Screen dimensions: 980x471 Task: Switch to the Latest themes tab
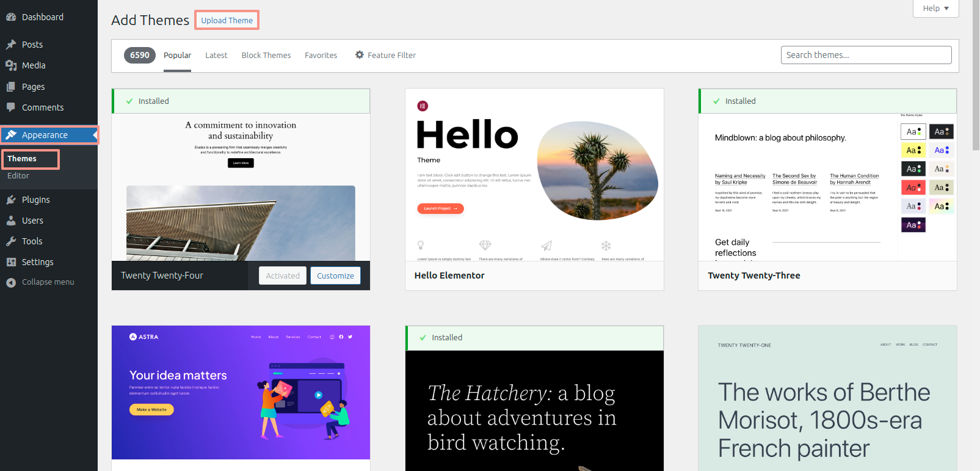click(216, 55)
